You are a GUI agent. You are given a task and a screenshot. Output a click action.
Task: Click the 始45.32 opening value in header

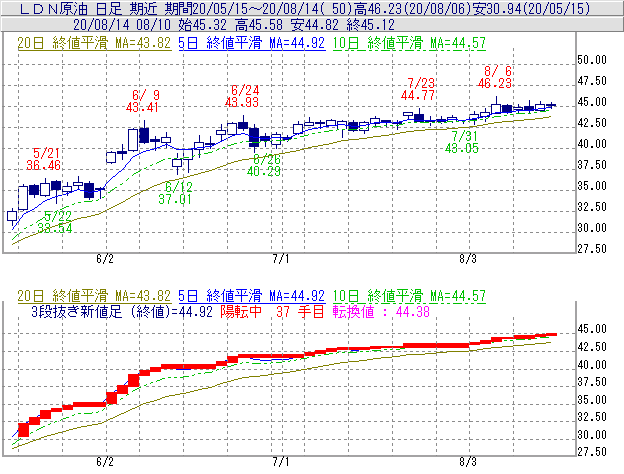[x=203, y=25]
